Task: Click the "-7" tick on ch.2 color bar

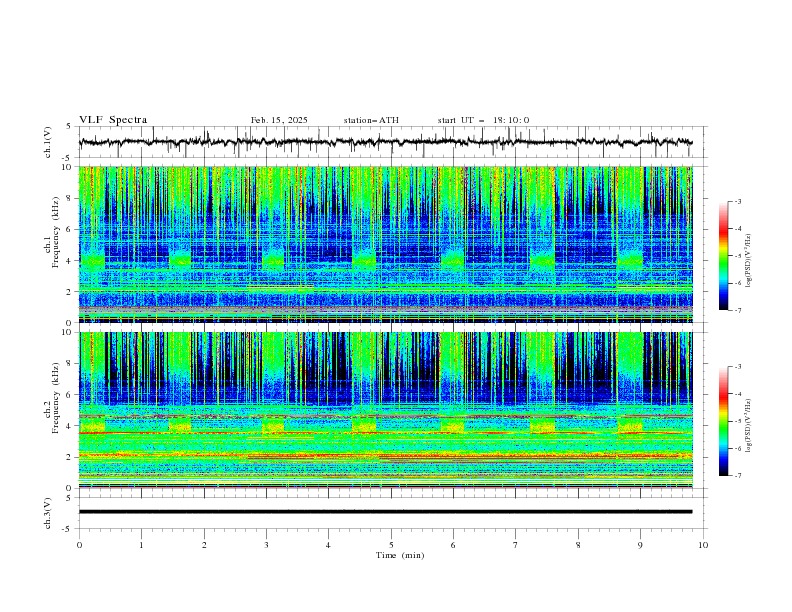Action: 738,475
